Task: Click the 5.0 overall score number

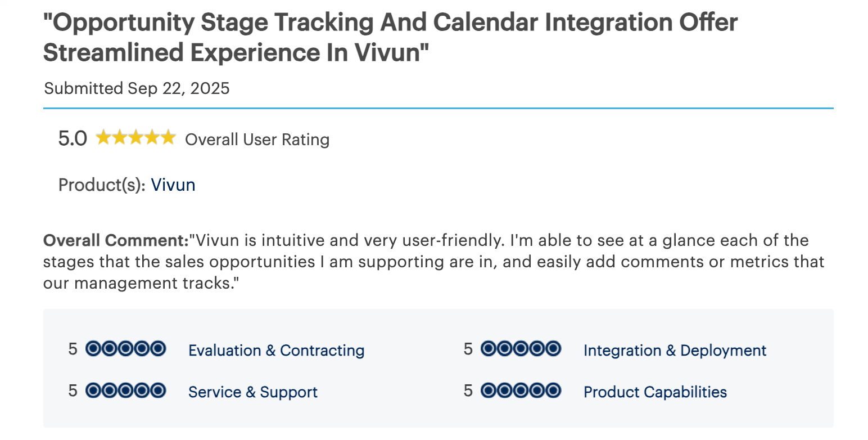Action: pyautogui.click(x=73, y=138)
